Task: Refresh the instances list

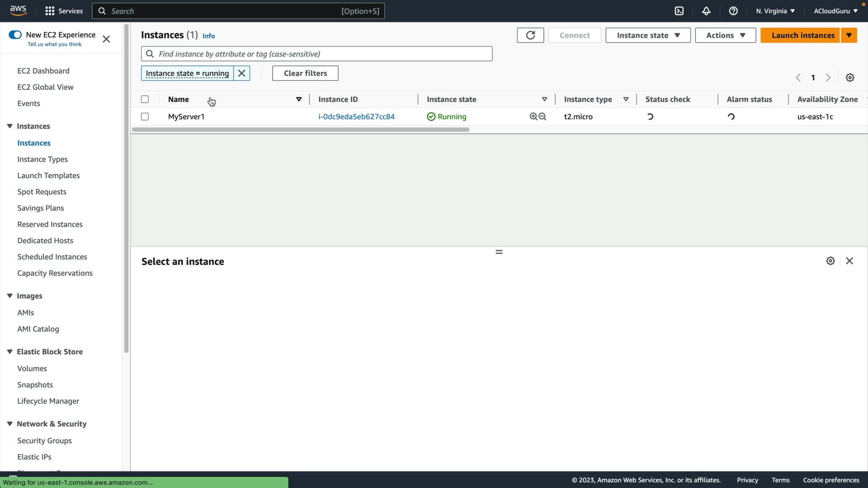Action: pyautogui.click(x=530, y=35)
